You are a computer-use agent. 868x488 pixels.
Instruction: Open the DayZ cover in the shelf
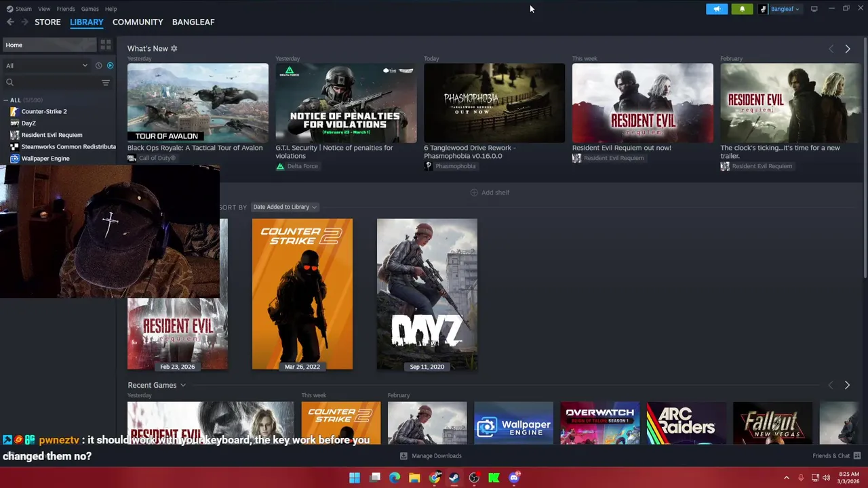tap(427, 294)
